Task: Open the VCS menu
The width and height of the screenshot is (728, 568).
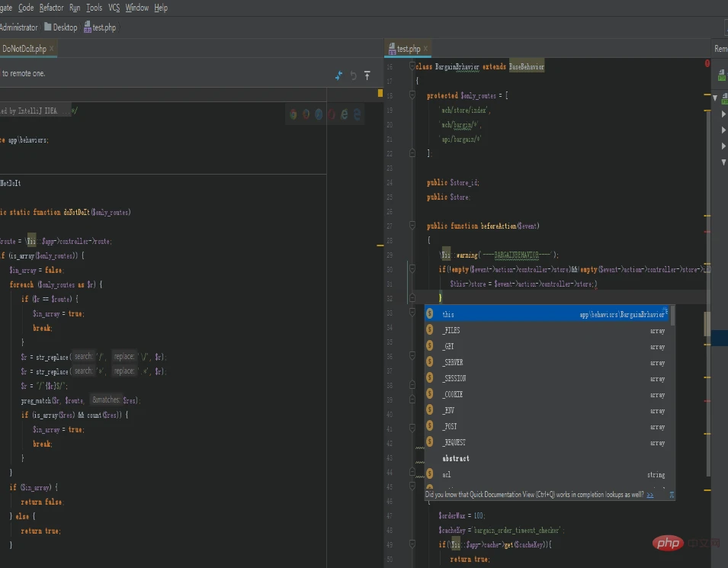Action: click(114, 8)
